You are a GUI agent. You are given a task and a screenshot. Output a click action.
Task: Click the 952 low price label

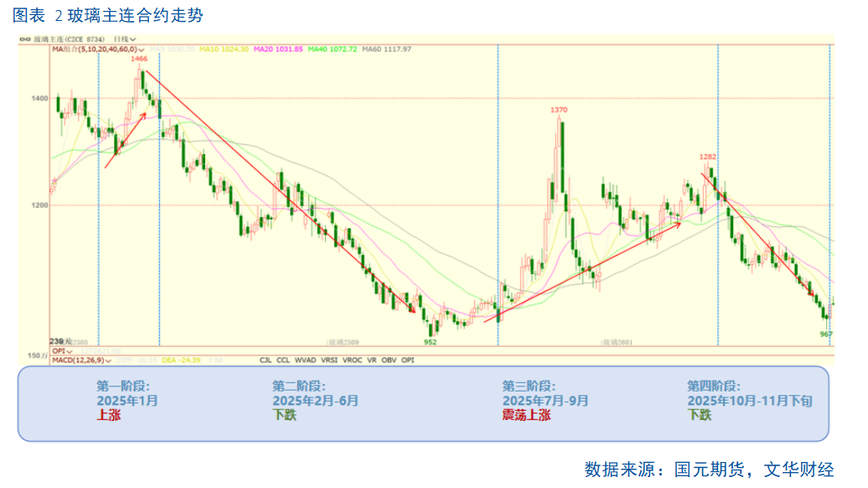click(430, 342)
